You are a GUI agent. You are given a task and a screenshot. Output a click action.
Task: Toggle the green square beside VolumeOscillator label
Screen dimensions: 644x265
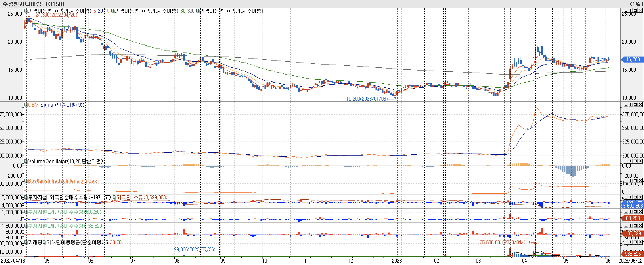click(x=26, y=161)
